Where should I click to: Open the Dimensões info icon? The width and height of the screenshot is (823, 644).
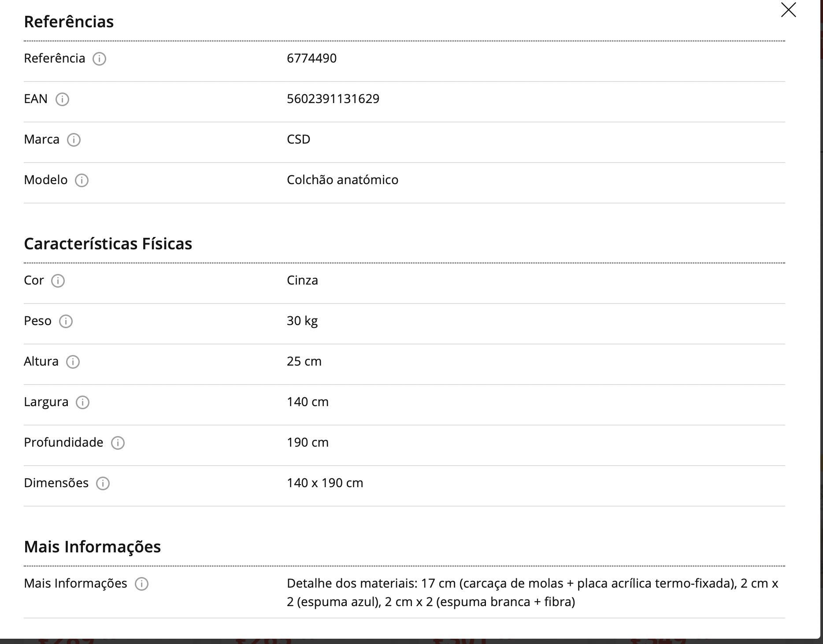coord(103,483)
